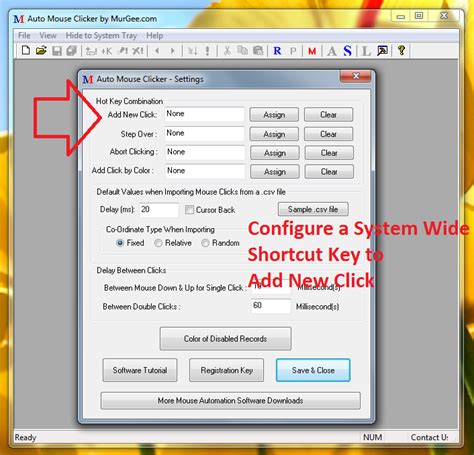Click Clear for the Add Click by Color hotkey
The image size is (474, 455).
[329, 172]
